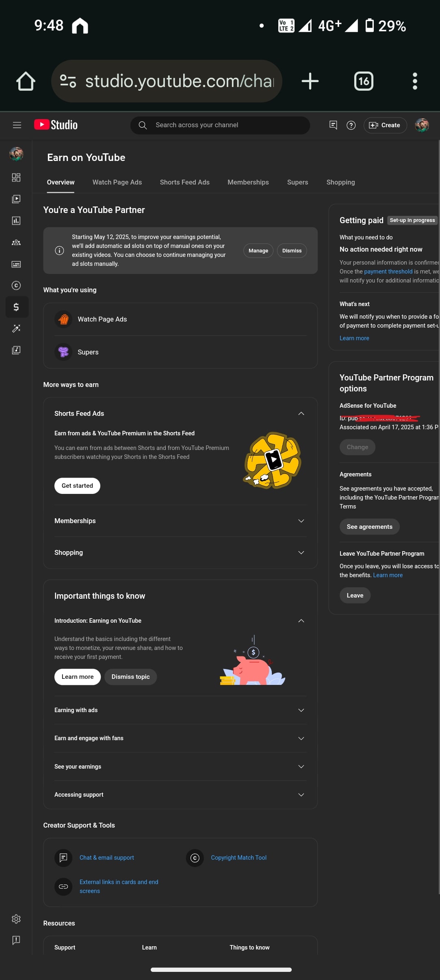Click the Watch Page Ads popcorn icon
The height and width of the screenshot is (980, 440).
coord(63,319)
